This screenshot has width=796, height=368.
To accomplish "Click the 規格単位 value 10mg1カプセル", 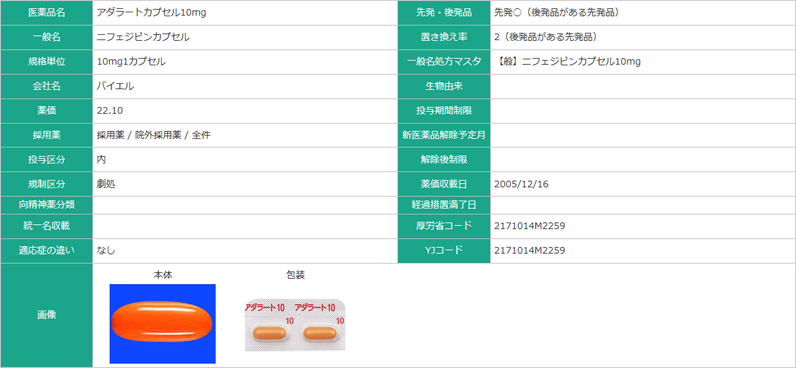I will (131, 62).
